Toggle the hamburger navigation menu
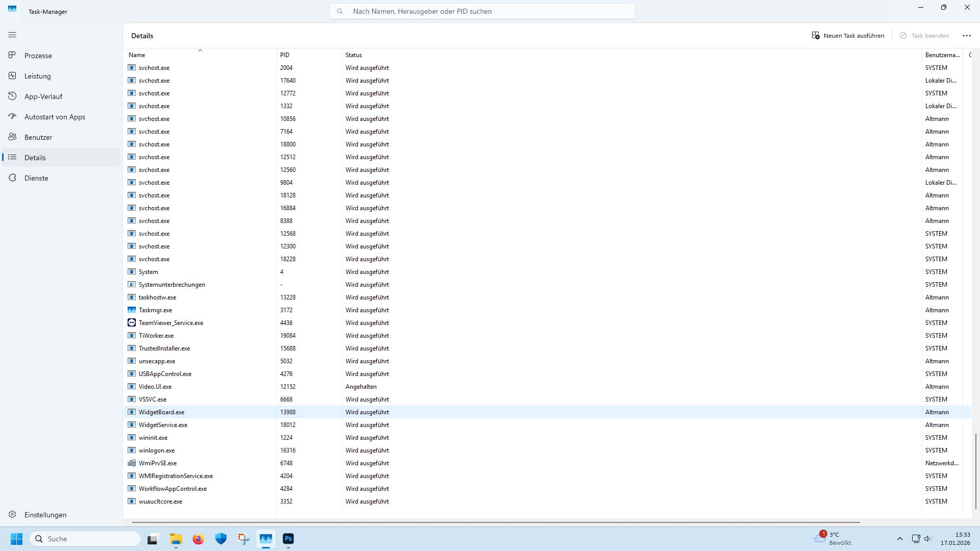This screenshot has width=980, height=551. [x=12, y=35]
